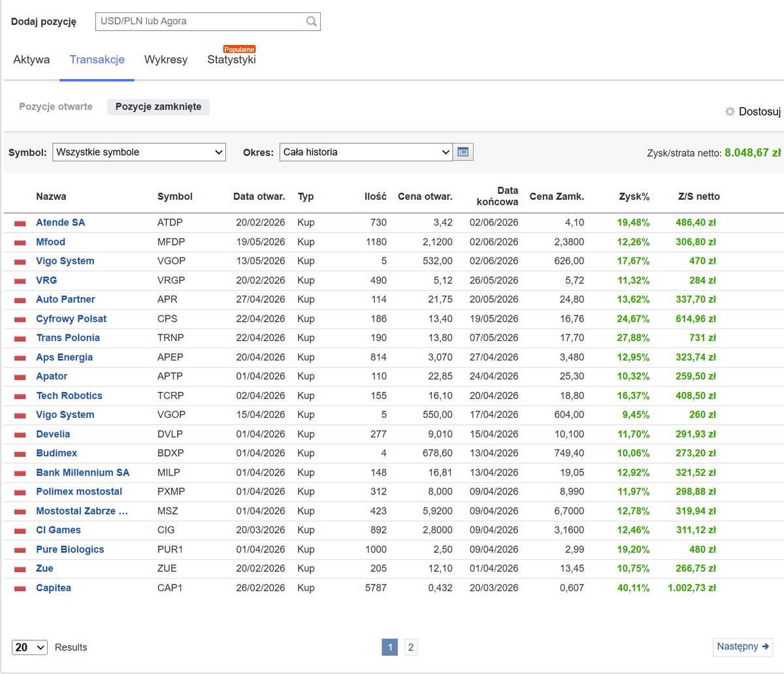The height and width of the screenshot is (674, 784).
Task: Click the 27,88% profit percentage
Action: 633,338
